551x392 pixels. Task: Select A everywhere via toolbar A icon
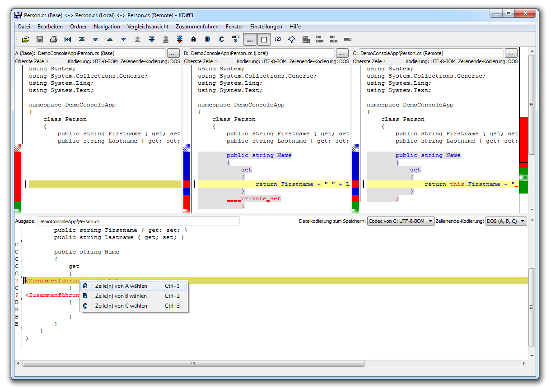coord(194,39)
